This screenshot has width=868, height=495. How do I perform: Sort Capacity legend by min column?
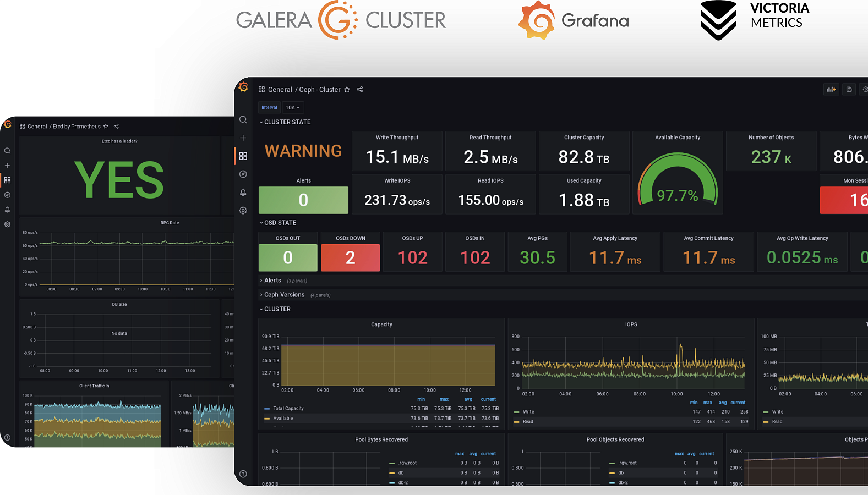pos(421,399)
